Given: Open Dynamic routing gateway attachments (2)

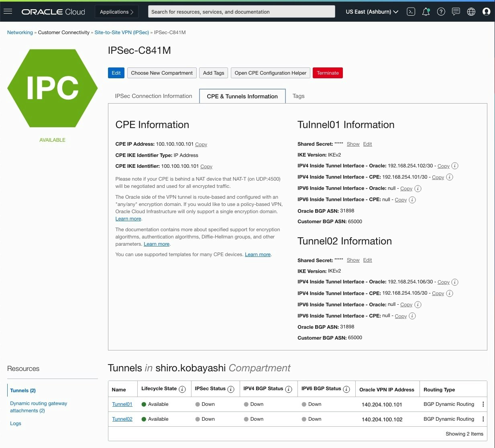Looking at the screenshot, I should [x=39, y=407].
